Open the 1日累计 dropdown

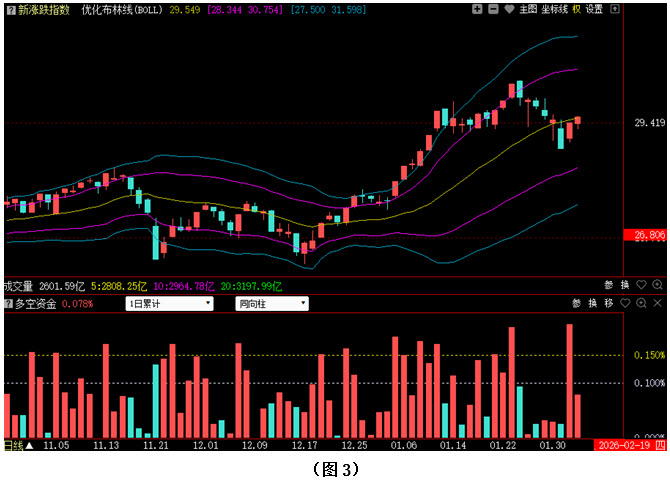tap(169, 303)
